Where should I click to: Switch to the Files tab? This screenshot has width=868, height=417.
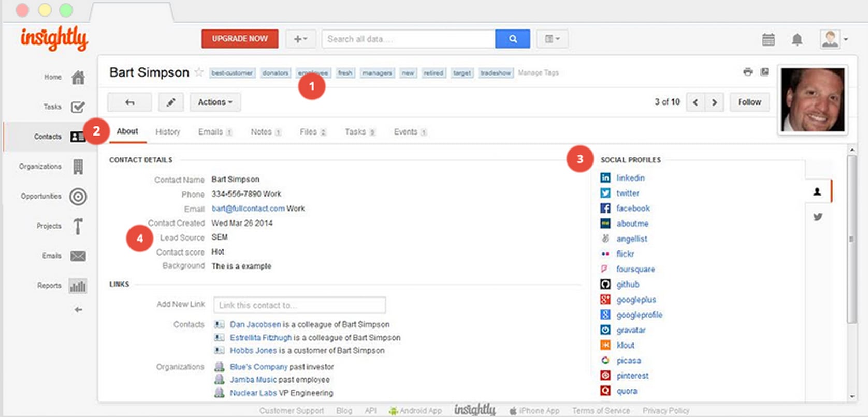(x=313, y=132)
